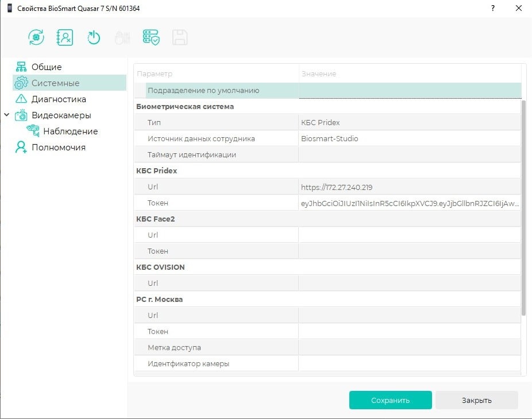Click the Url label under КБС Pridex
Screen dimensions: 532x419
(x=153, y=187)
